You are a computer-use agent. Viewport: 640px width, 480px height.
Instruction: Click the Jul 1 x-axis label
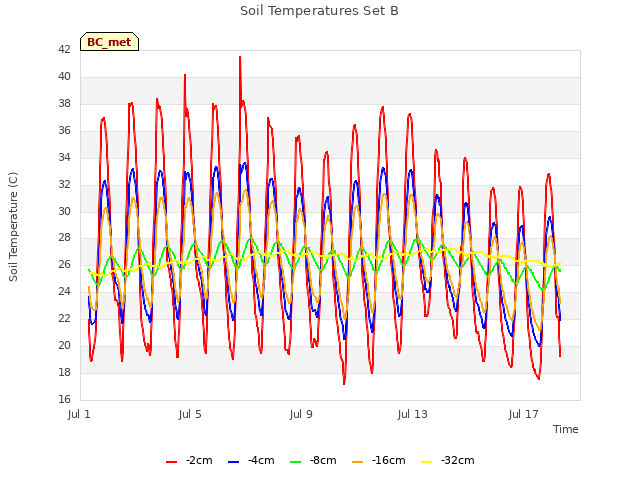point(79,414)
